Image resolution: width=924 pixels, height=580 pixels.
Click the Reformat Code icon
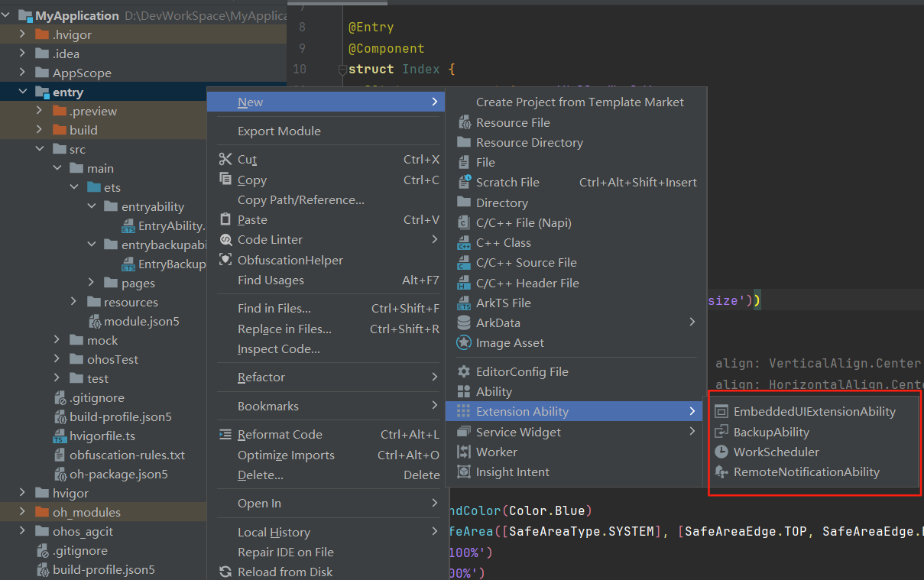click(x=225, y=434)
